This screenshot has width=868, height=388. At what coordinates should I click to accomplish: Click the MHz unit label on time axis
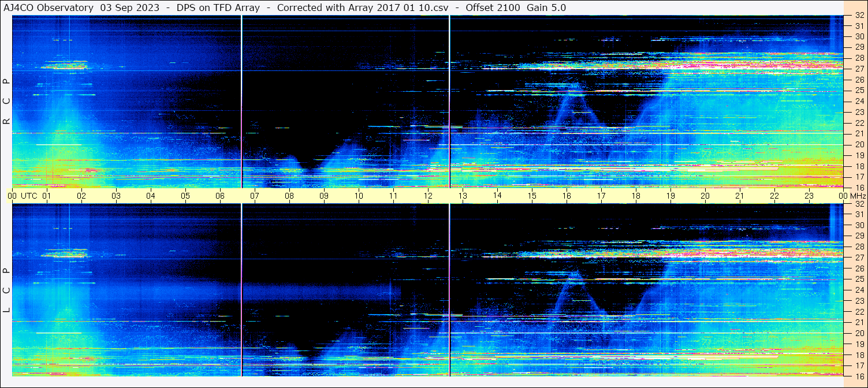pos(857,196)
